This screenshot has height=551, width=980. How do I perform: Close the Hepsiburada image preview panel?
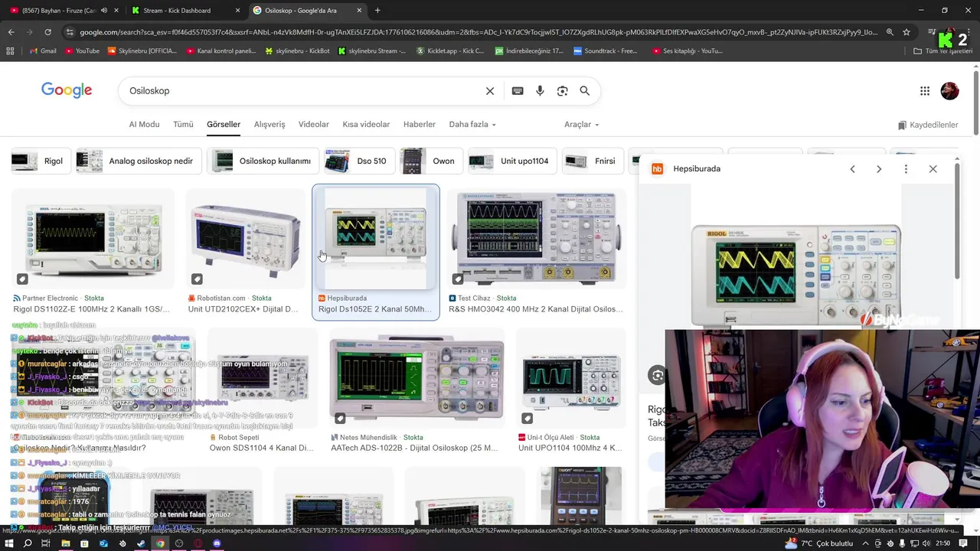[933, 169]
